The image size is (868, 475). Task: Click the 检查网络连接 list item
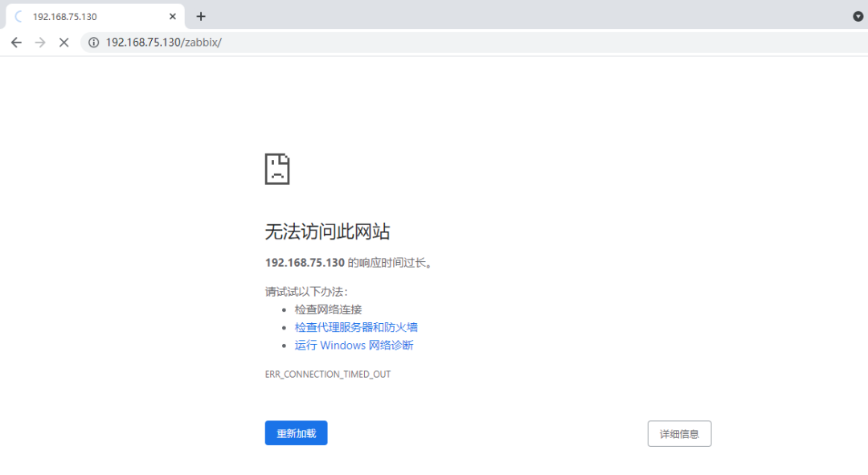click(x=330, y=309)
